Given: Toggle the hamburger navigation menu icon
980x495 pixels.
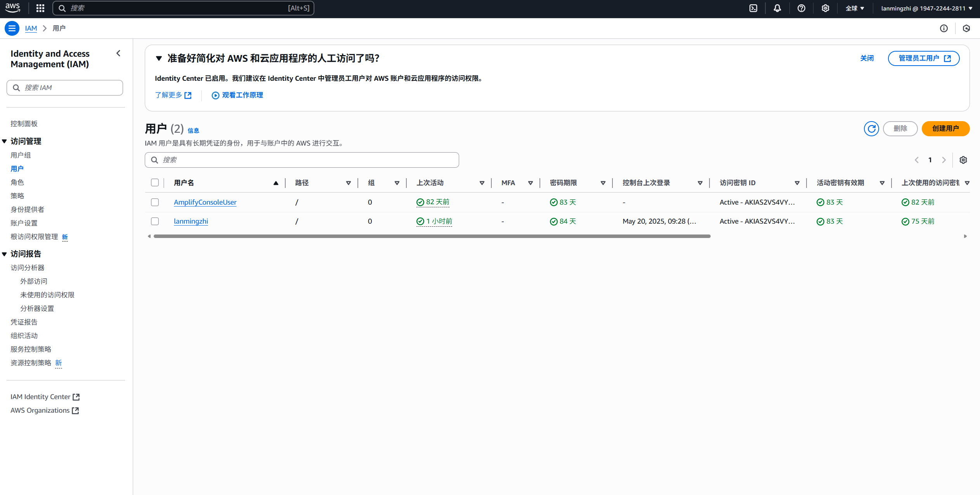Looking at the screenshot, I should coord(12,28).
